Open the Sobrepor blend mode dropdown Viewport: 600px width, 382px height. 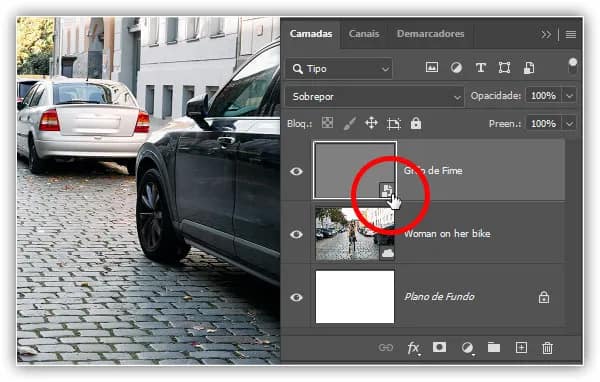tap(374, 96)
